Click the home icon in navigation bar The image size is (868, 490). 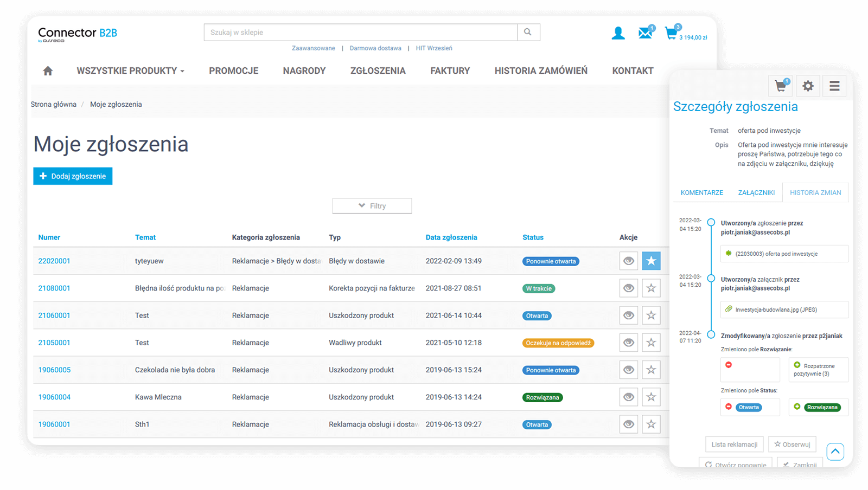point(48,71)
